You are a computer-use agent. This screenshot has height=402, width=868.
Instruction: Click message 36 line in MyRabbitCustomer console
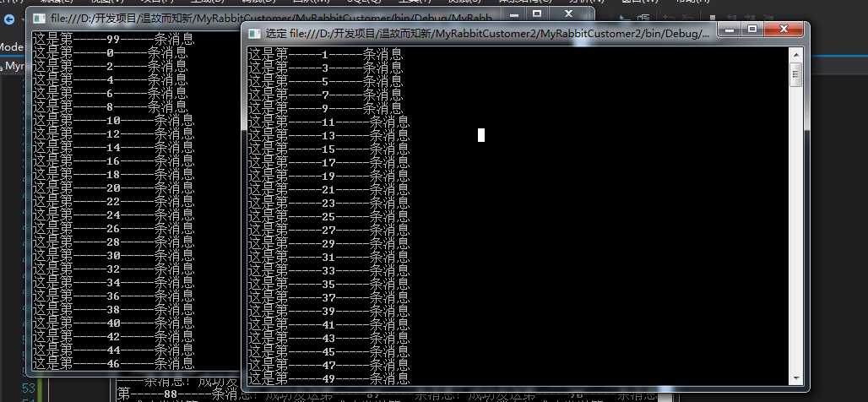(x=113, y=296)
